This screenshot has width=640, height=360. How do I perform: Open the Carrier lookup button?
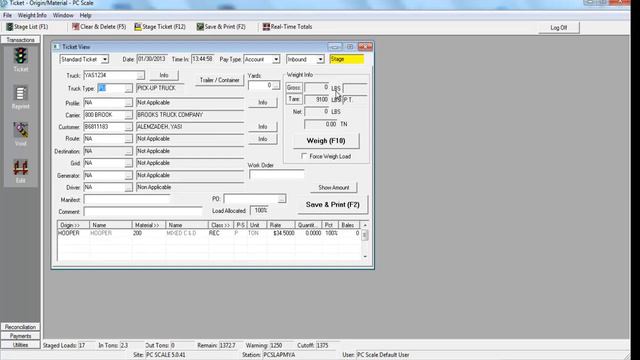[128, 115]
